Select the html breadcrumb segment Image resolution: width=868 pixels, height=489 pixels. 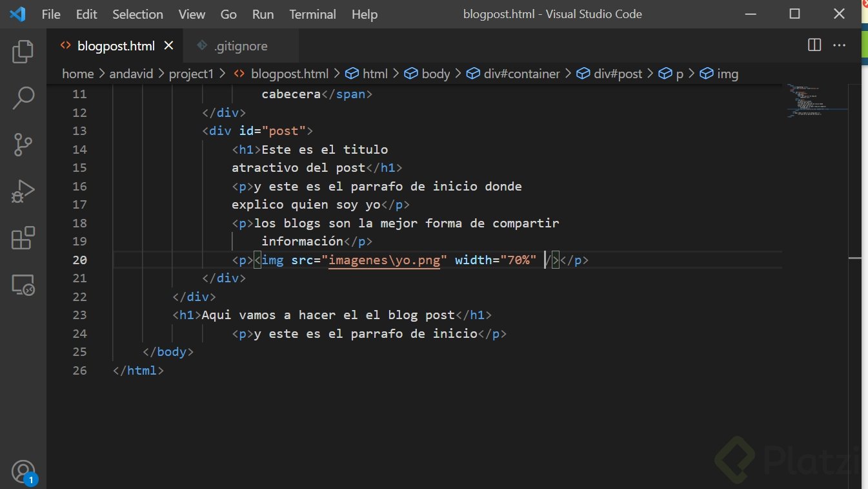(367, 74)
